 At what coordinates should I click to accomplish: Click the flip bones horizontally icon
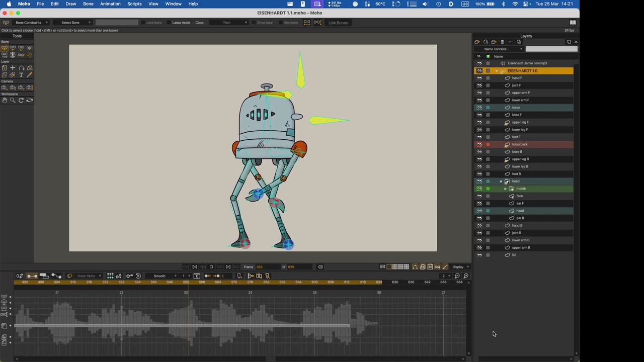click(x=307, y=23)
